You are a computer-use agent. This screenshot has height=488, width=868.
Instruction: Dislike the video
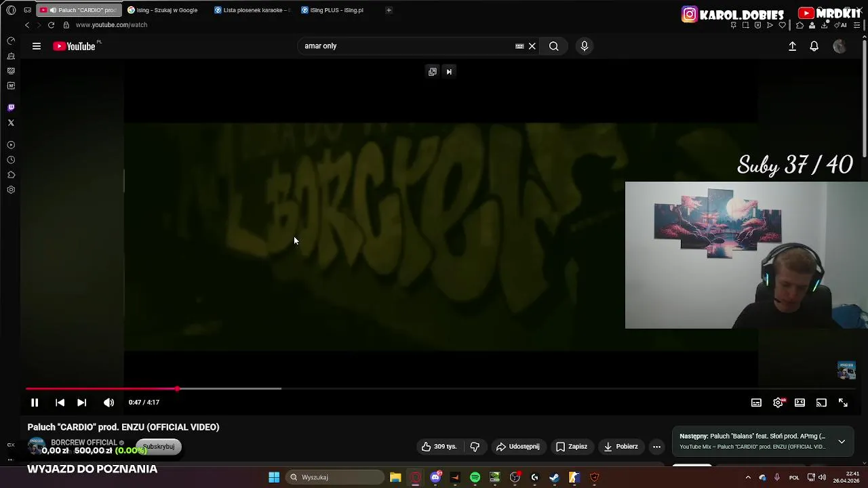[475, 447]
